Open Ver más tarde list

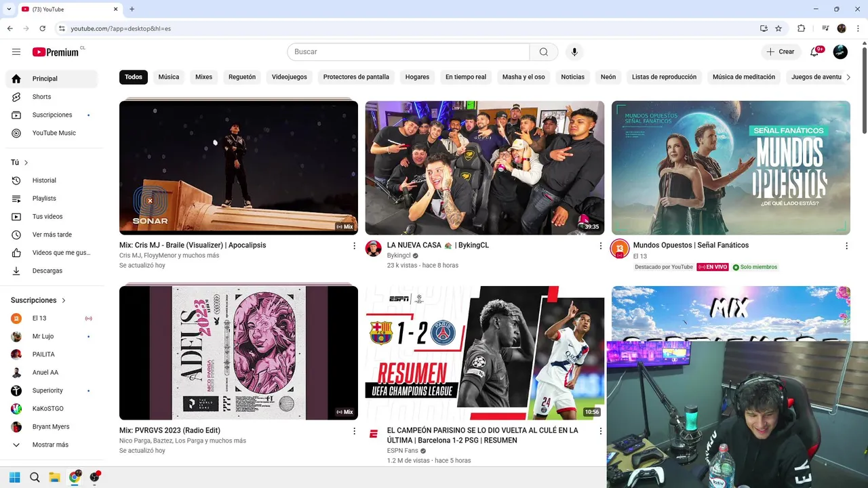(x=52, y=235)
